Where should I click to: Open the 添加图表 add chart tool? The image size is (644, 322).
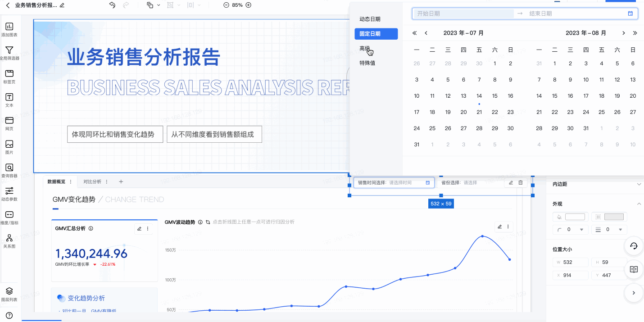pyautogui.click(x=9, y=29)
